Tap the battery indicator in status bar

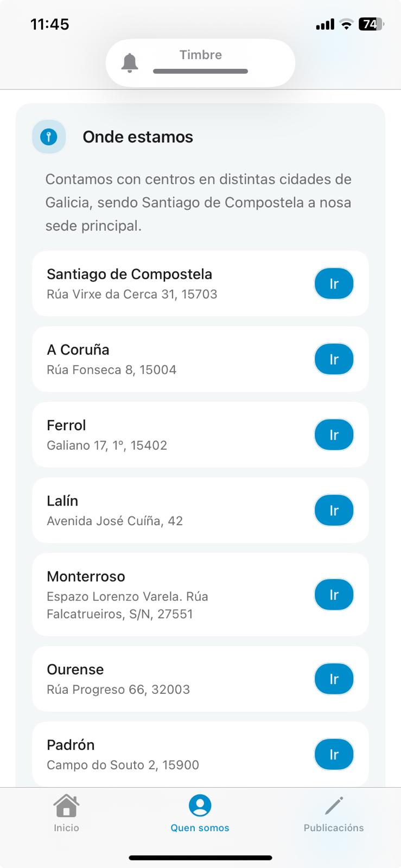[371, 24]
